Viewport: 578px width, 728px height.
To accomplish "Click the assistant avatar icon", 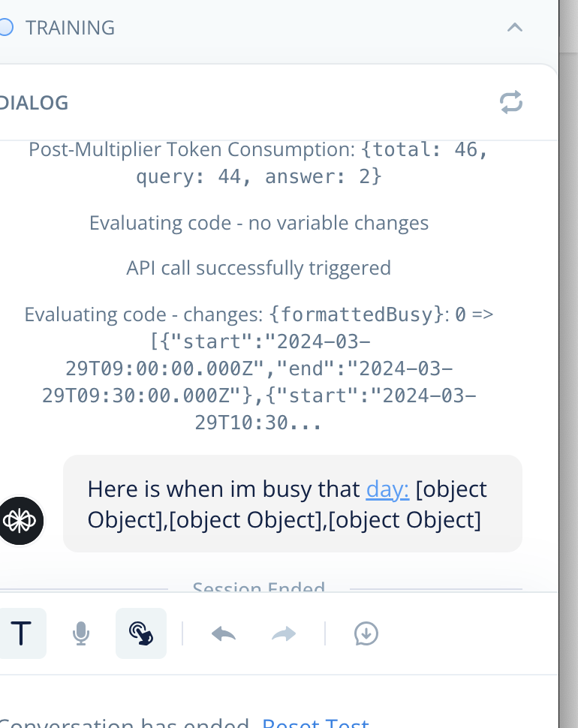I will pyautogui.click(x=20, y=520).
